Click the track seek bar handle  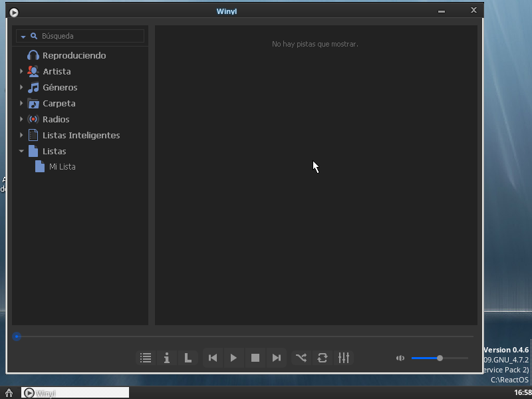(17, 336)
